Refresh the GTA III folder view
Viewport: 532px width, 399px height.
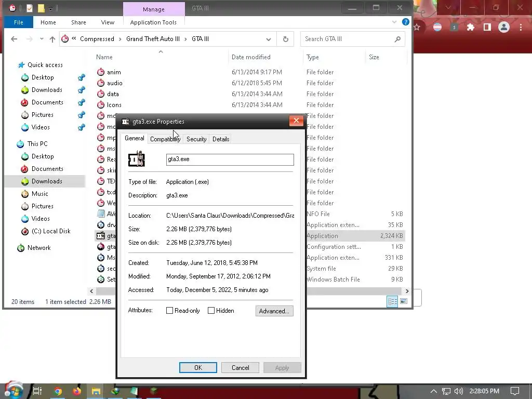[x=286, y=39]
